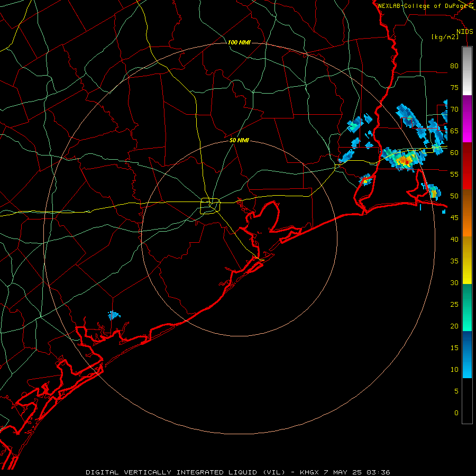This screenshot has height=476, width=476.
Task: Click the KHGX 7 MAY 25 03:36 timestamp
Action: point(345,472)
